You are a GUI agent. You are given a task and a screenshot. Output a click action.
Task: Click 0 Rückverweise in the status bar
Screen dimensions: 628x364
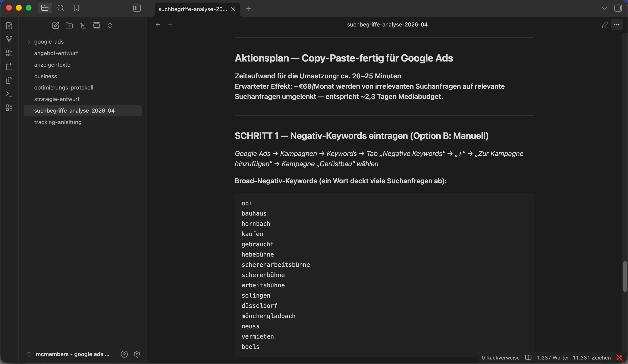(500, 358)
